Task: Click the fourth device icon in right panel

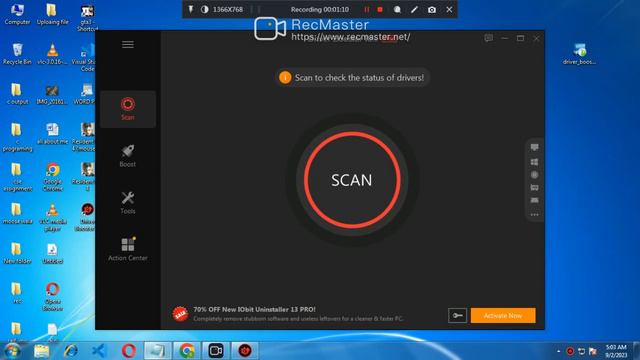Action: [534, 187]
